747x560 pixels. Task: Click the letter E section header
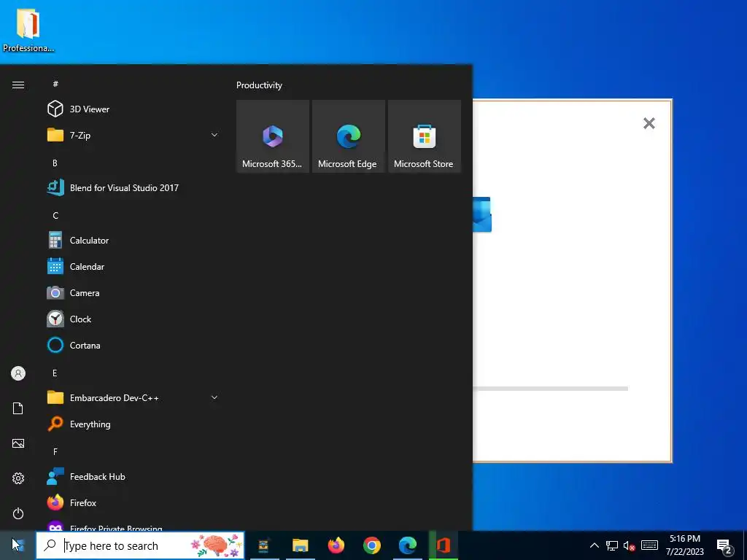click(55, 373)
